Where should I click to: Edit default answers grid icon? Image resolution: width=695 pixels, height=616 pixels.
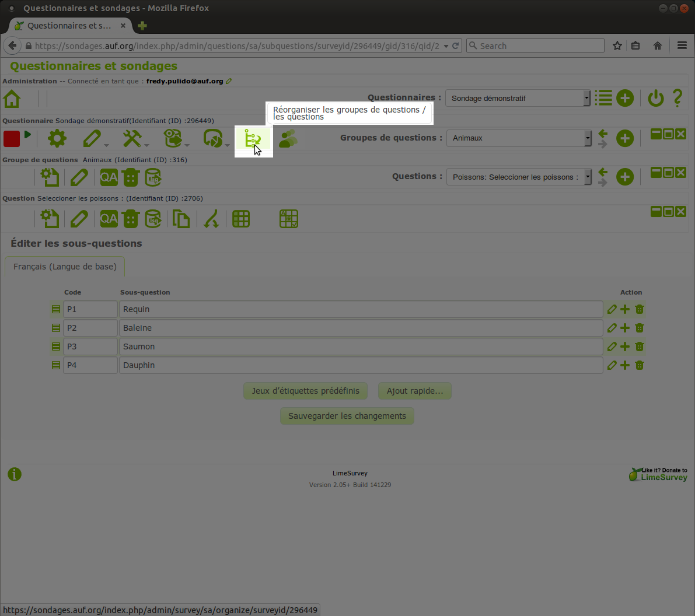tap(289, 219)
